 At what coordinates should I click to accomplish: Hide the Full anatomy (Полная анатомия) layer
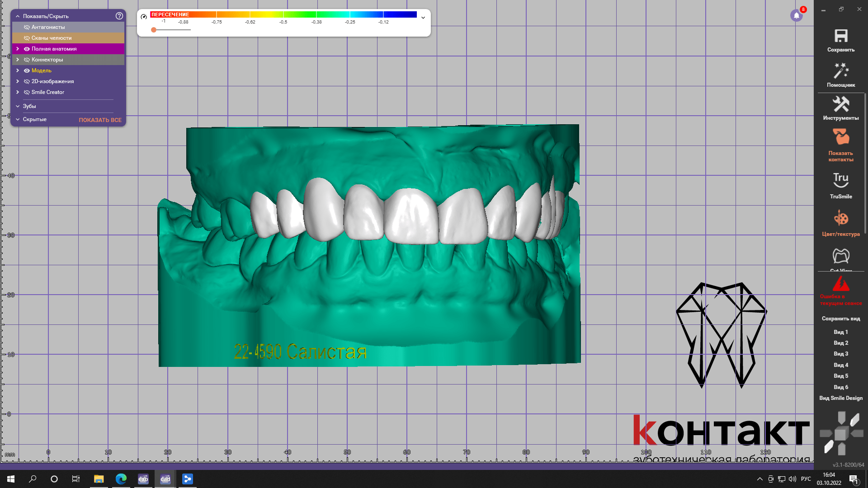(x=27, y=49)
